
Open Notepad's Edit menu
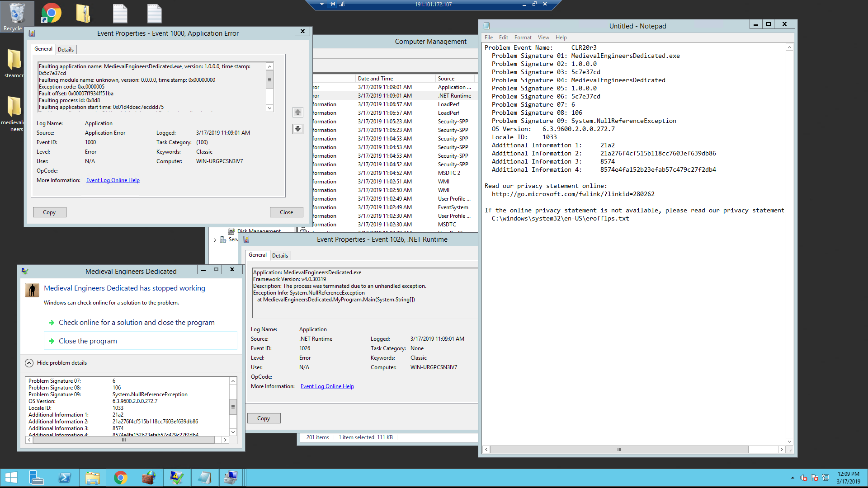503,38
